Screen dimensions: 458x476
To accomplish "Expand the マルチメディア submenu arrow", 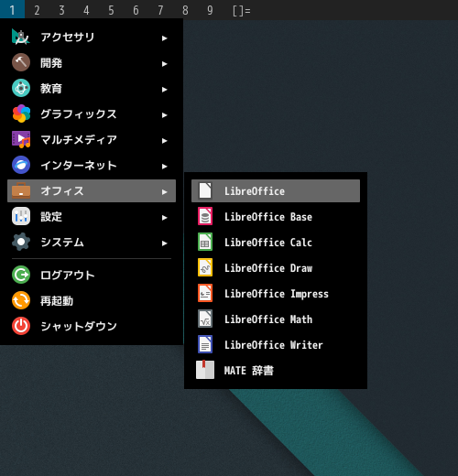I will coord(165,141).
